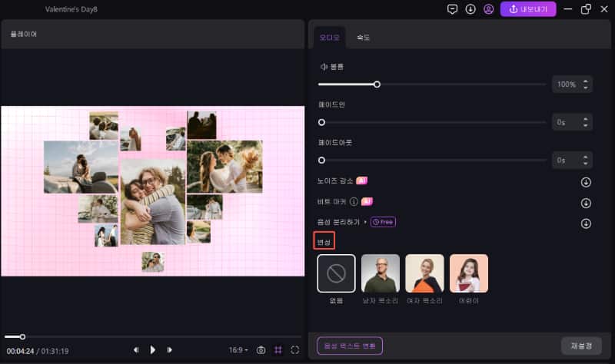The height and width of the screenshot is (364, 615).
Task: Click the 페이드아웃 slider handle
Action: (321, 160)
